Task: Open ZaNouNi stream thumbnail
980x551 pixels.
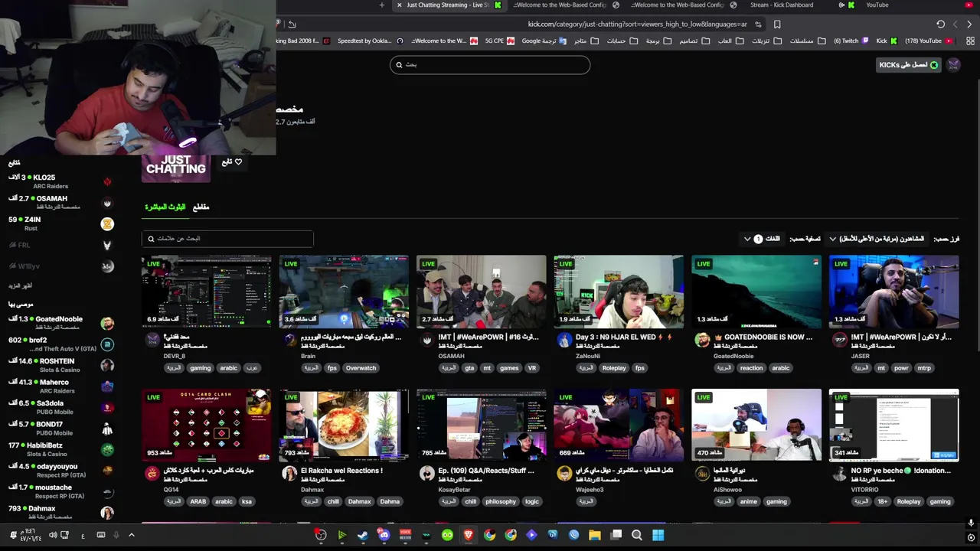Action: (619, 292)
